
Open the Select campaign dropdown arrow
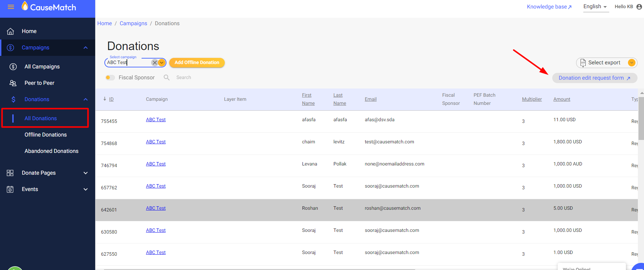coord(162,63)
